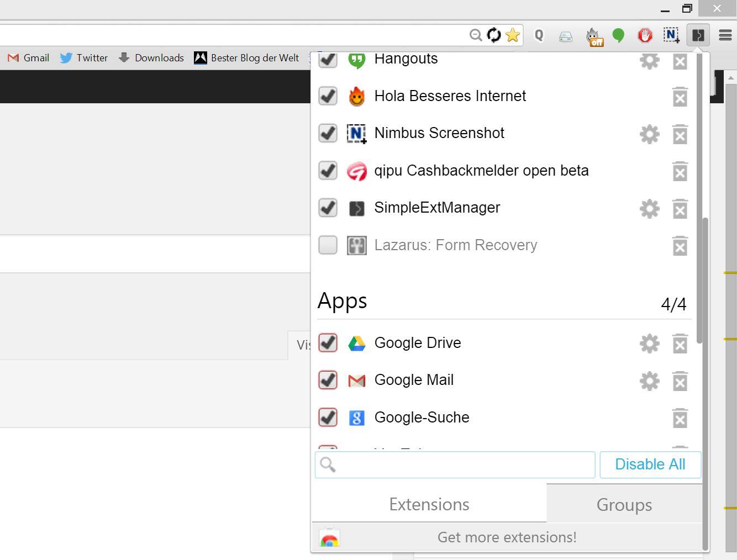This screenshot has height=560, width=737.
Task: Open Google Drive app settings gear
Action: 649,344
